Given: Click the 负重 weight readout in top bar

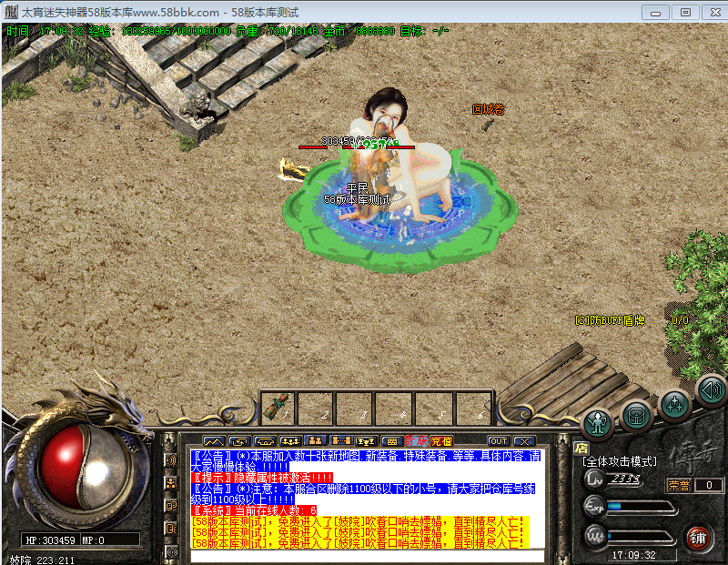Looking at the screenshot, I should [x=277, y=31].
